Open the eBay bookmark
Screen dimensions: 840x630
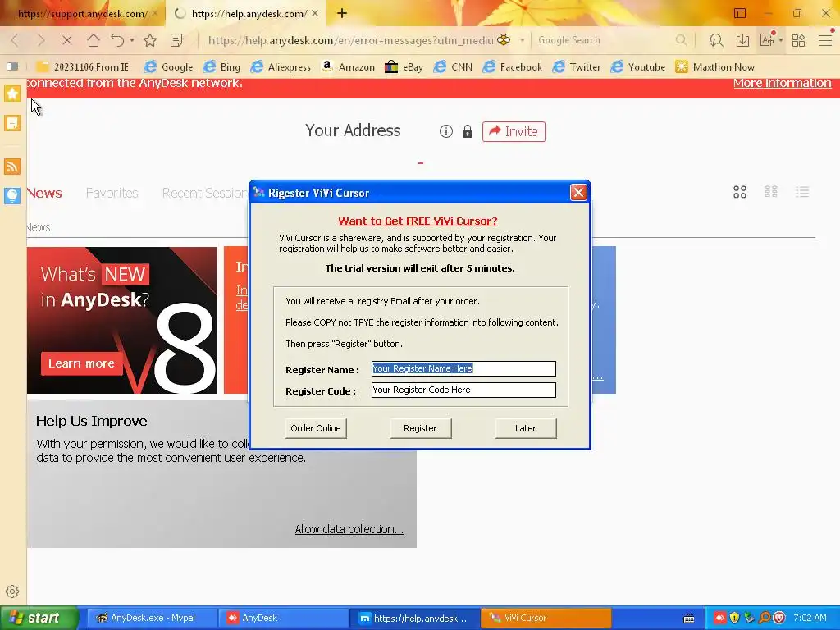tap(404, 67)
